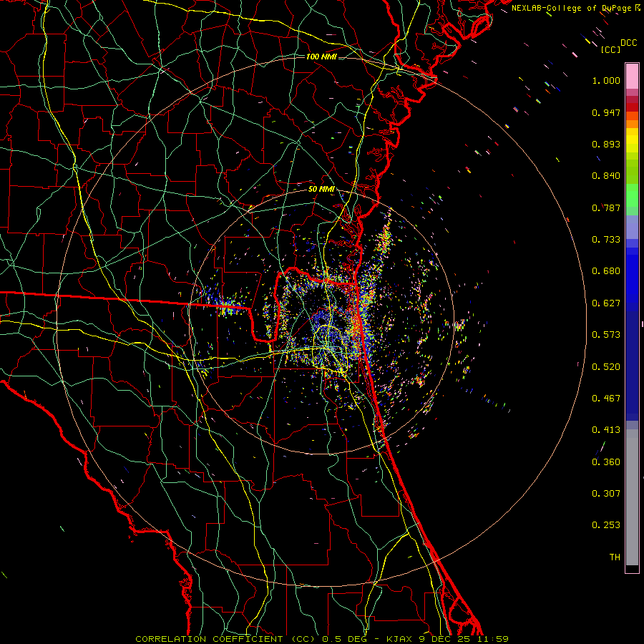This screenshot has height=644, width=644.
Task: Click the 0.787 scale value
Action: [x=606, y=208]
